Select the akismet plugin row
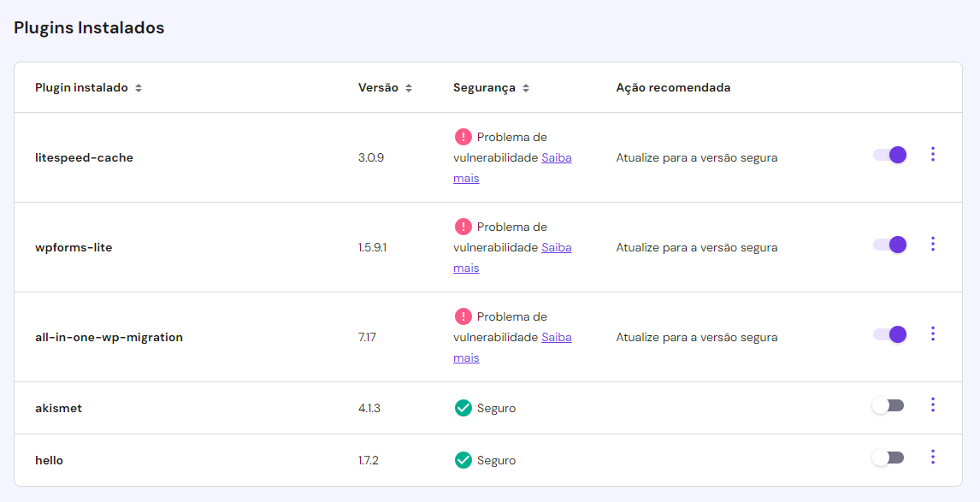This screenshot has width=980, height=502. [342, 408]
